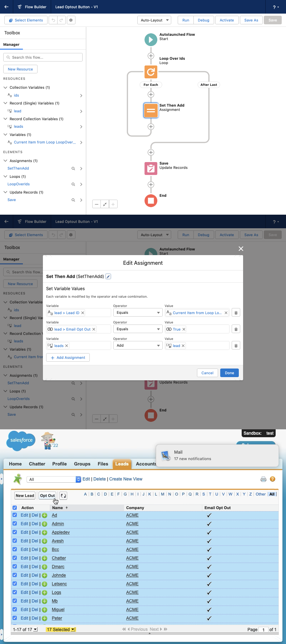Viewport: 286px width, 644px height.
Task: Click Cancel in the Edit Assignment dialog
Action: pyautogui.click(x=207, y=373)
